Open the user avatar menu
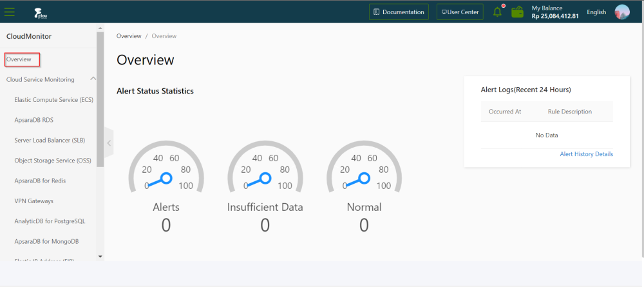Image resolution: width=644 pixels, height=287 pixels. [x=622, y=12]
